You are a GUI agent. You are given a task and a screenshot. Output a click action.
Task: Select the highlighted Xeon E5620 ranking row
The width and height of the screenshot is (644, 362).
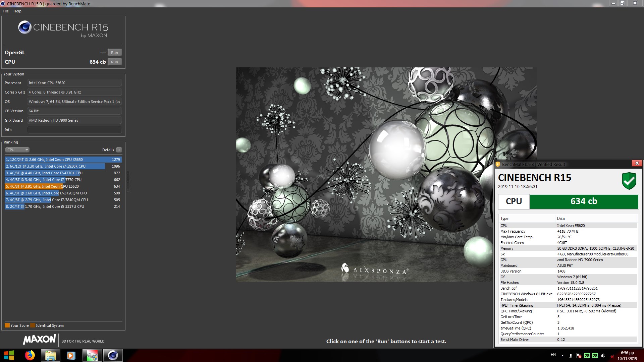63,186
